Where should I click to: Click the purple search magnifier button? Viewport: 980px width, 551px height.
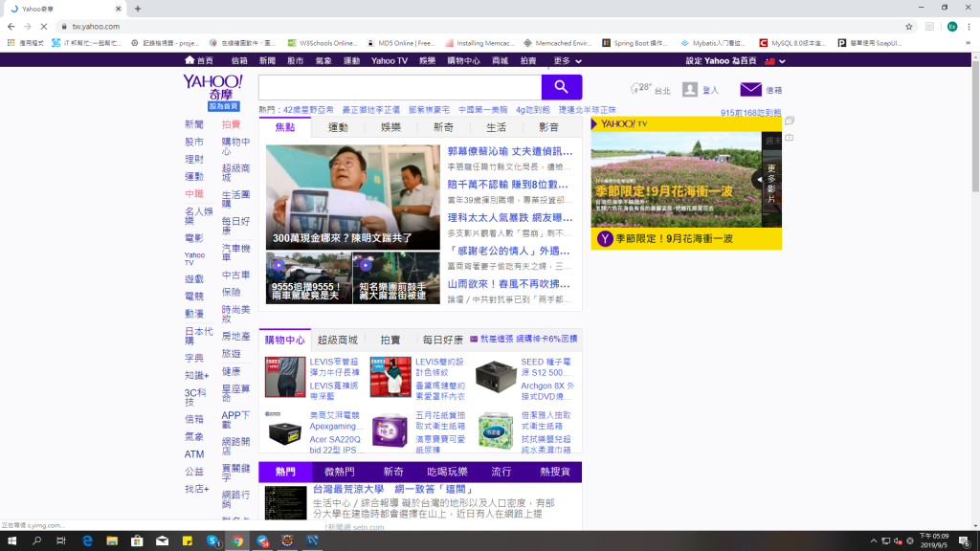tap(561, 87)
